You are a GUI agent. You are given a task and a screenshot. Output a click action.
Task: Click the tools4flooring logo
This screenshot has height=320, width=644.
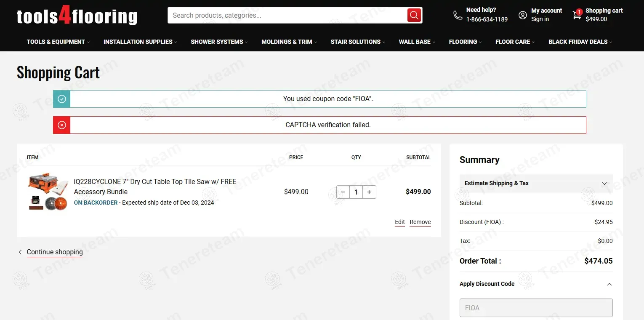[77, 16]
